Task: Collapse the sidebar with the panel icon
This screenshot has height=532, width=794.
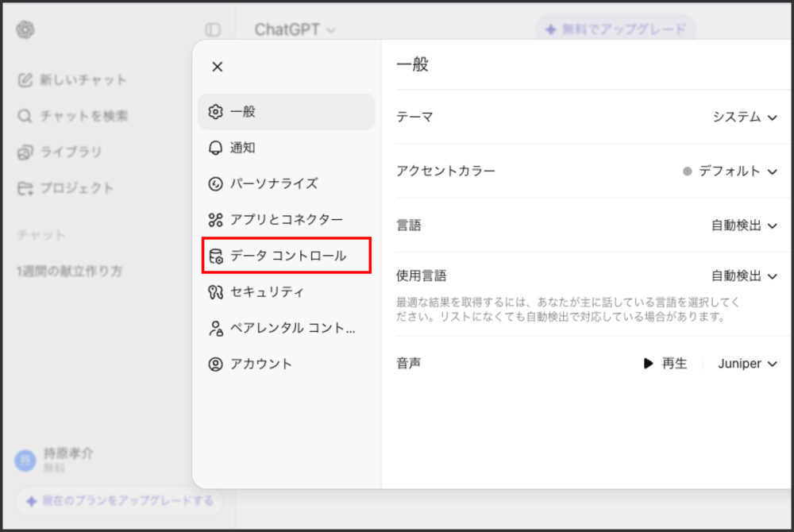Action: [214, 29]
